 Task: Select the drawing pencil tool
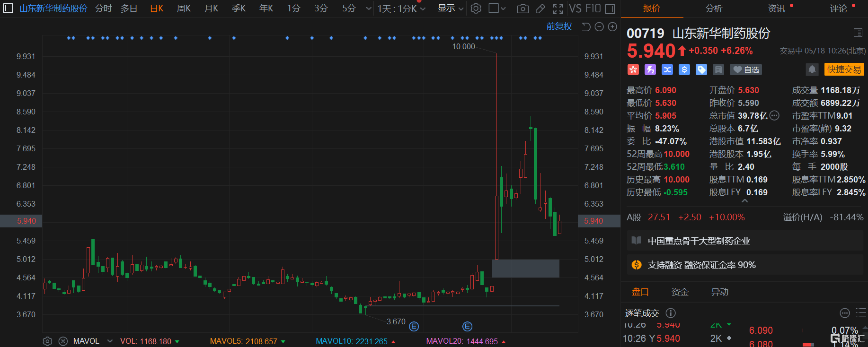click(x=540, y=9)
